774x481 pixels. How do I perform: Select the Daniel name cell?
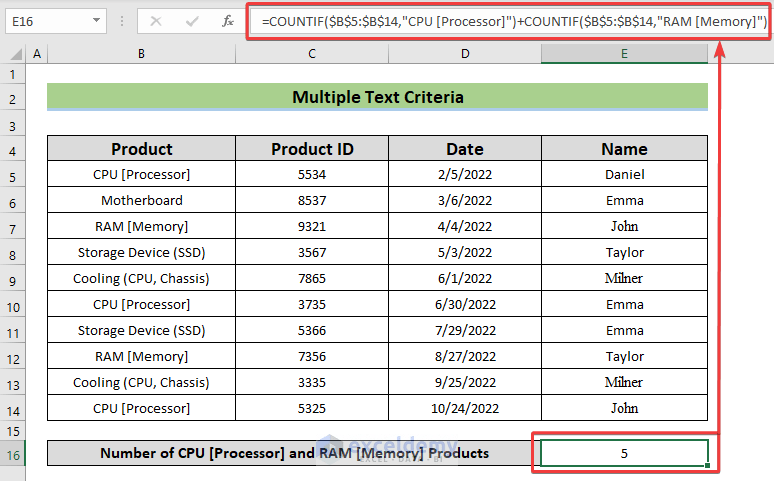pos(624,174)
